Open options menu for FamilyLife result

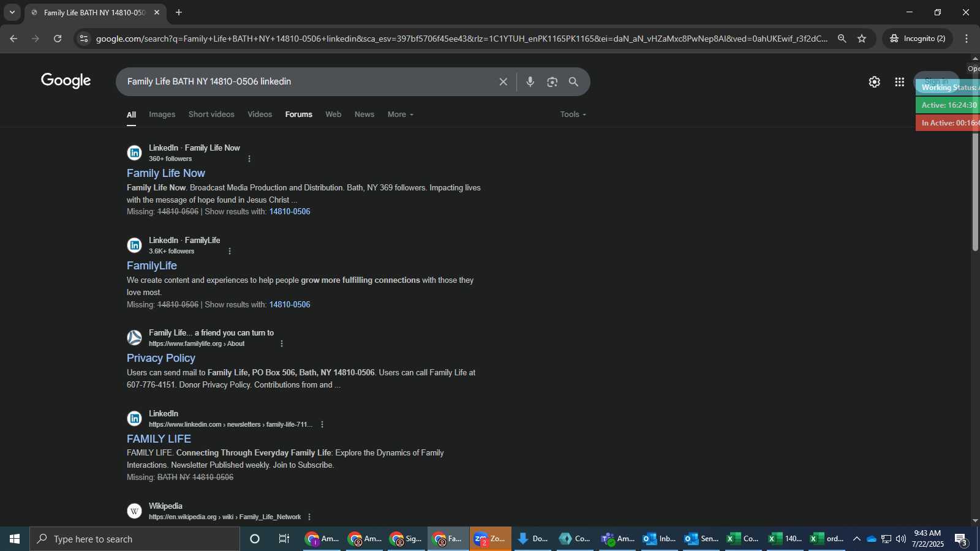tap(230, 252)
